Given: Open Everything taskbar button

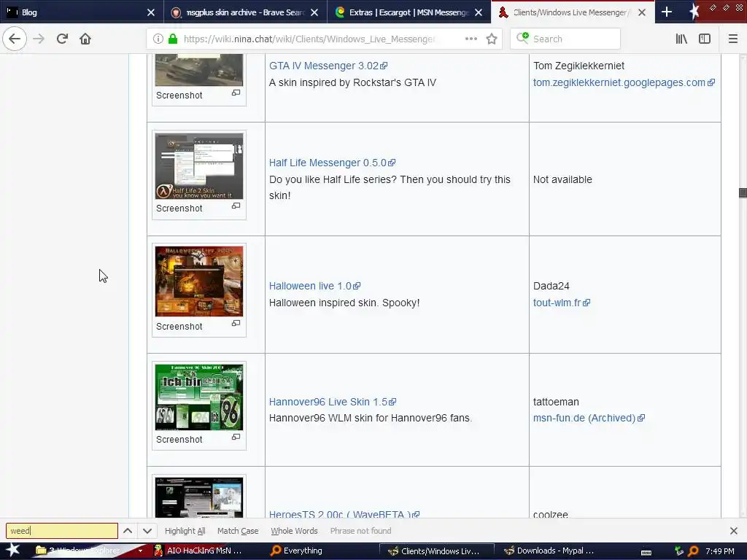Looking at the screenshot, I should [297, 551].
